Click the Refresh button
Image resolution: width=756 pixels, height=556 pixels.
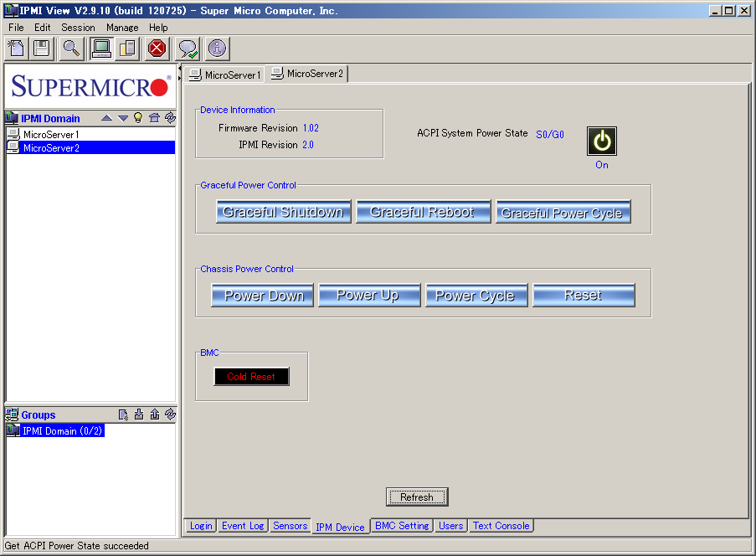(417, 497)
